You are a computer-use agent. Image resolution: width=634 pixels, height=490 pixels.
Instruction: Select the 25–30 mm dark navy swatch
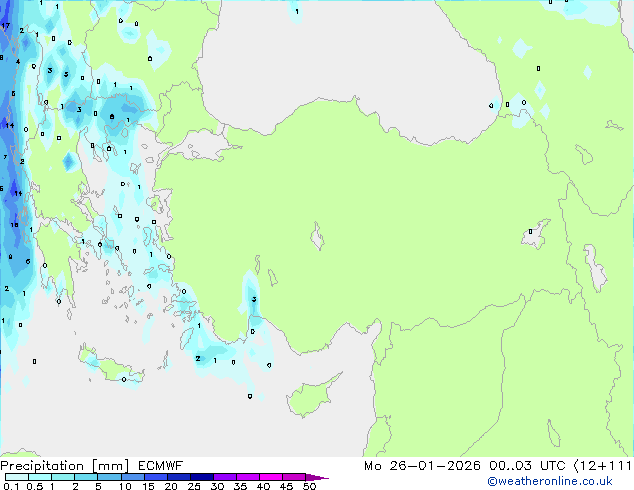201,477
